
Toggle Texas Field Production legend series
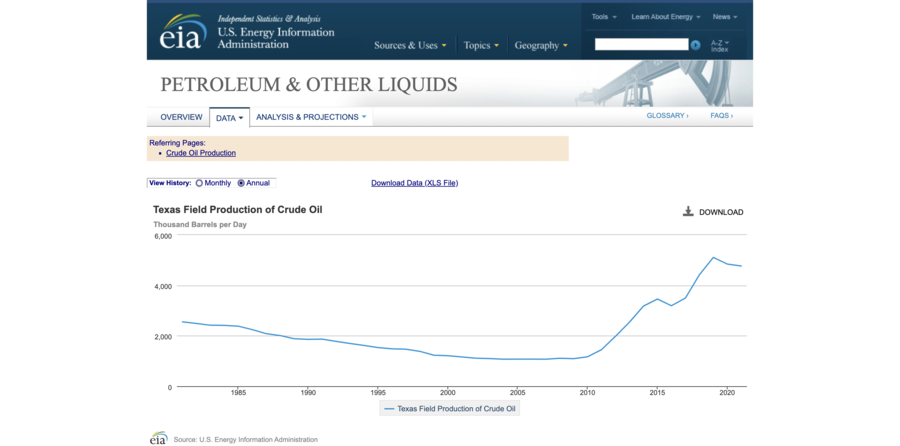[450, 408]
